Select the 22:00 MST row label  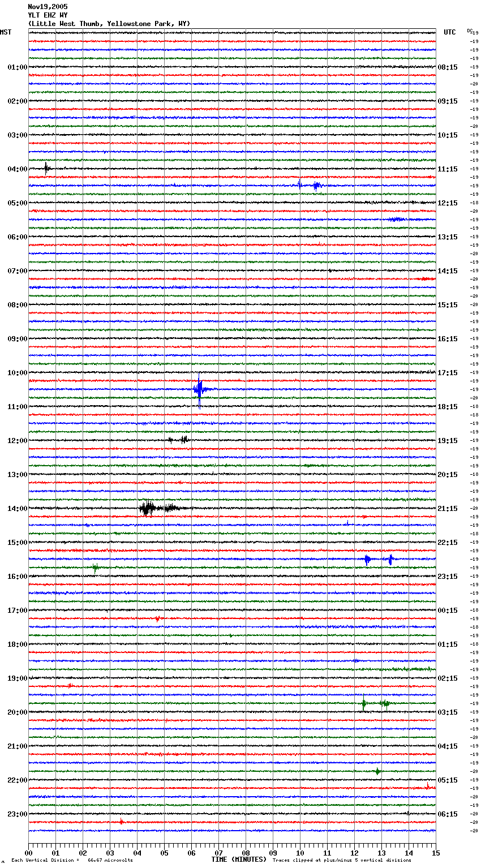17,780
